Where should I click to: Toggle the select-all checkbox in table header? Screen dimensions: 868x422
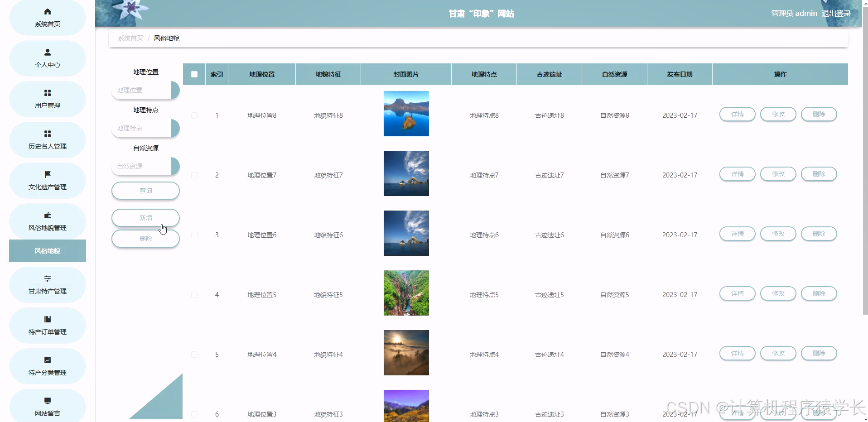tap(194, 74)
